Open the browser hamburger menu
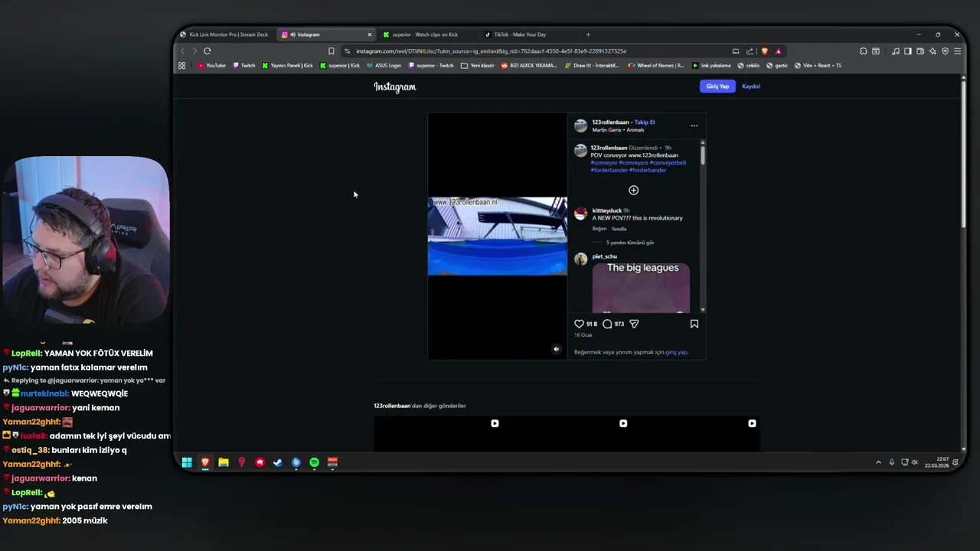The height and width of the screenshot is (551, 980). [957, 51]
